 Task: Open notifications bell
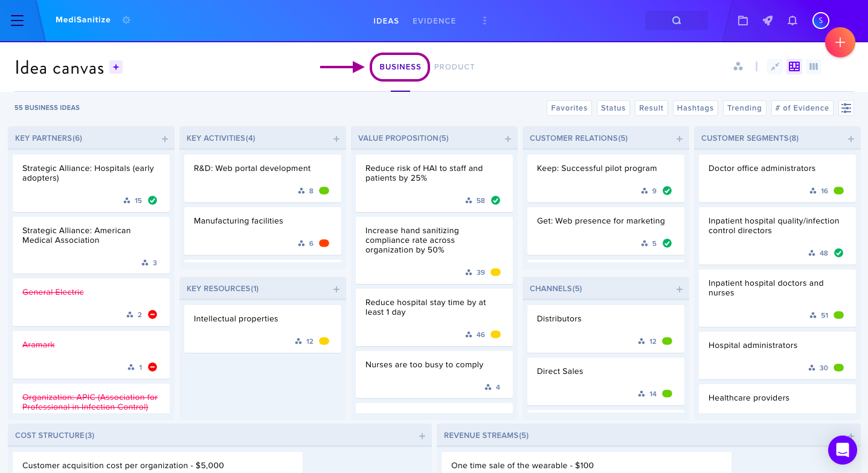(x=792, y=21)
